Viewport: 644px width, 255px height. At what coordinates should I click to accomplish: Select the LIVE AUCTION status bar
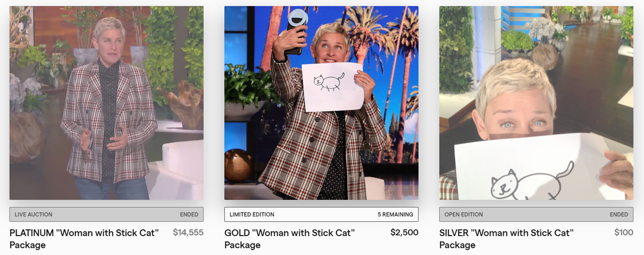106,214
